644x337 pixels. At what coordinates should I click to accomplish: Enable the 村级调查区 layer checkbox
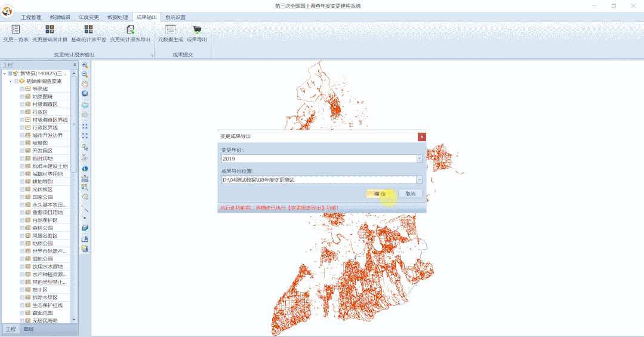[x=22, y=105]
